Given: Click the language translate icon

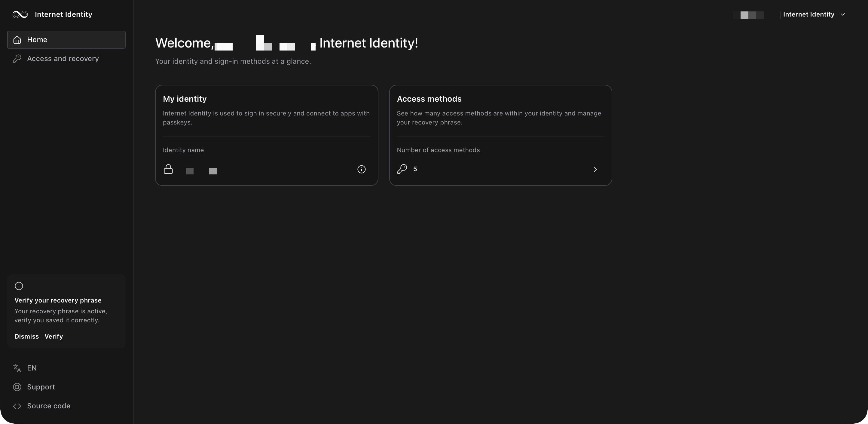Looking at the screenshot, I should [17, 368].
